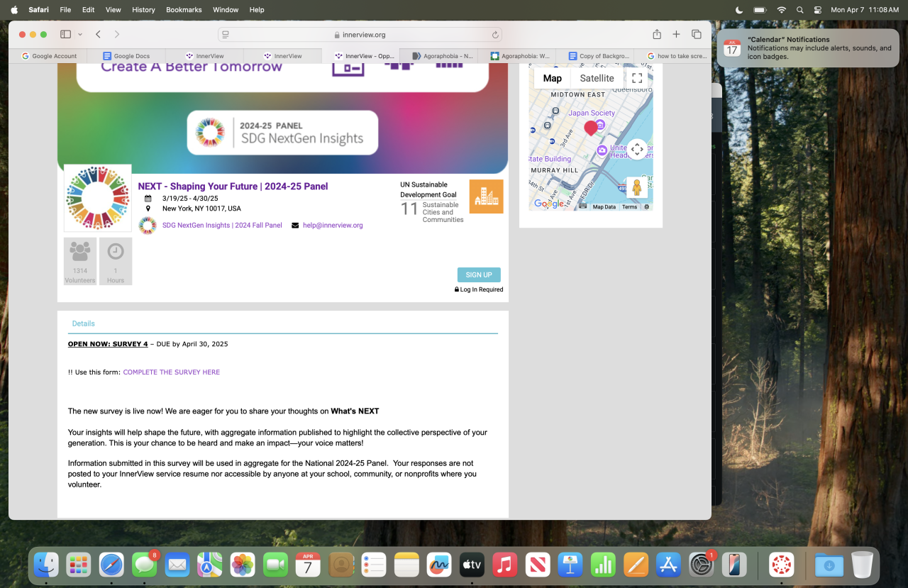Open System Settings from the dock

pyautogui.click(x=702, y=565)
